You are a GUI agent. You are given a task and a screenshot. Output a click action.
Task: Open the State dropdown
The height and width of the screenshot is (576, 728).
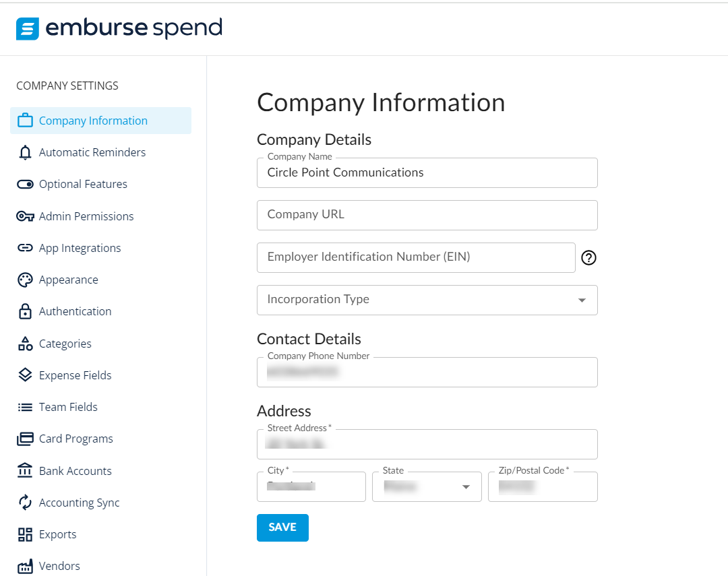click(x=466, y=486)
